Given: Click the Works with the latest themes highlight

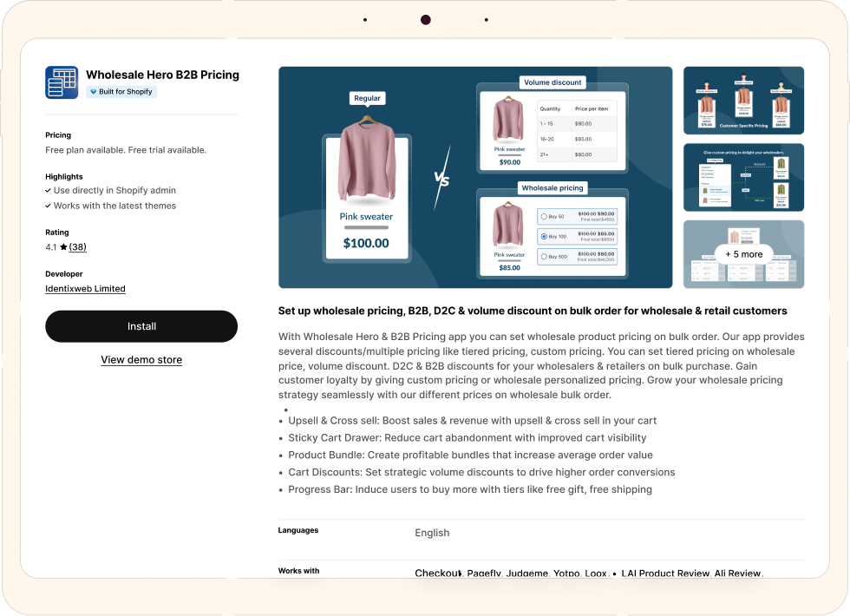Looking at the screenshot, I should pos(111,206).
